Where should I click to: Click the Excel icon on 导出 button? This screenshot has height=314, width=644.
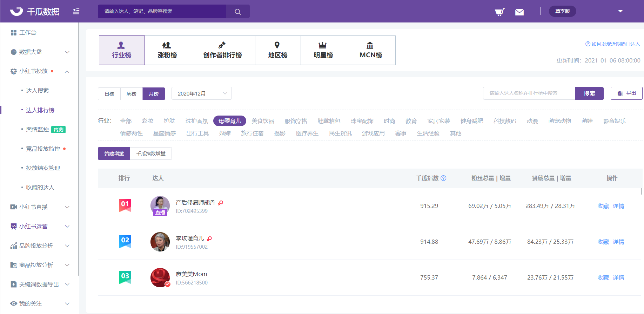click(x=620, y=93)
